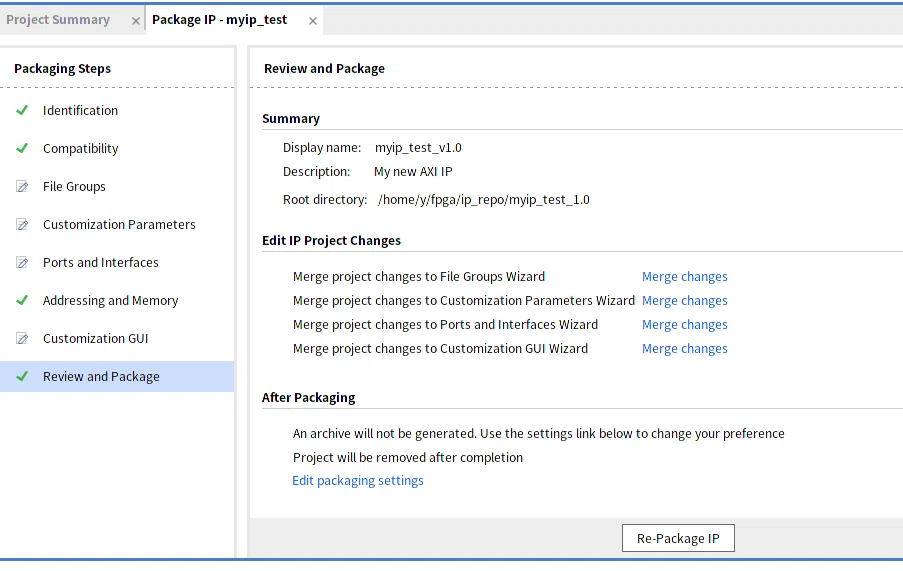The height and width of the screenshot is (571, 903).
Task: Merge changes to File Groups Wizard
Action: (684, 277)
